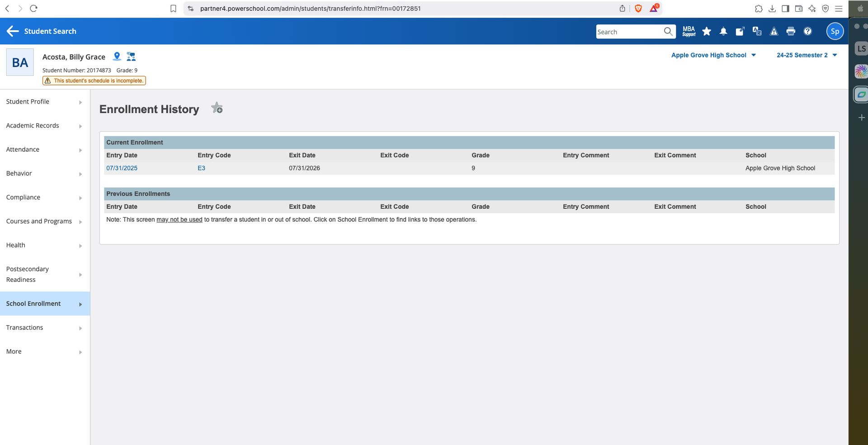Viewport: 868px width, 445px height.
Task: Click the E3 entry code link
Action: [201, 168]
